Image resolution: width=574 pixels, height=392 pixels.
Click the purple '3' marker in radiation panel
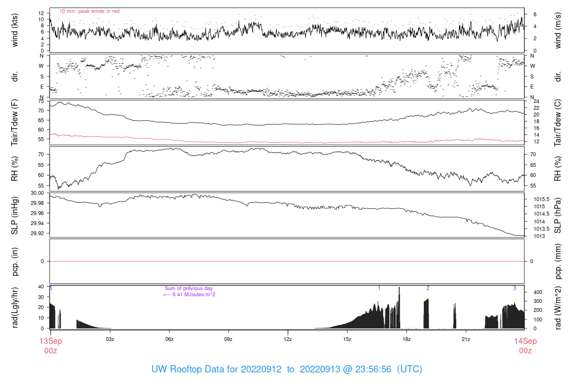click(x=515, y=288)
